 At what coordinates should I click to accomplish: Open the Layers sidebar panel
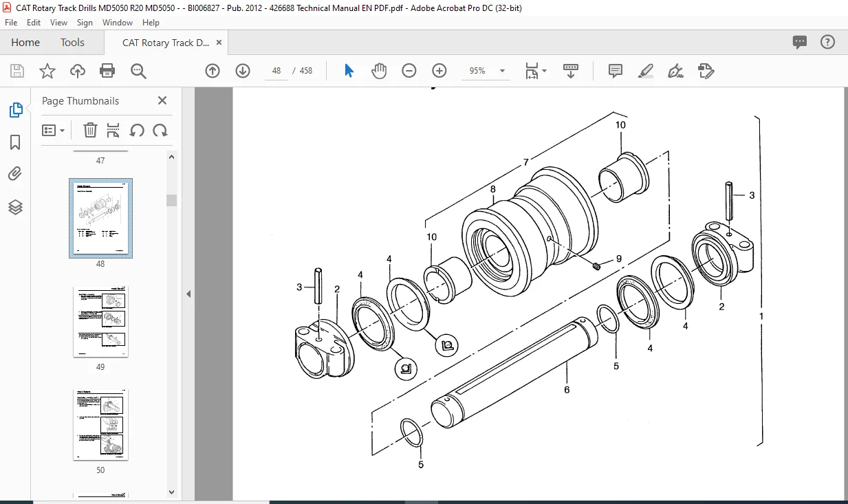tap(15, 206)
